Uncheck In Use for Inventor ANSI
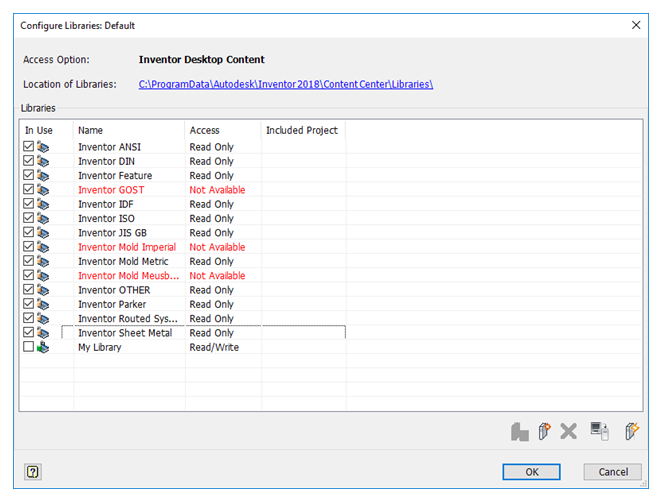 coord(28,146)
